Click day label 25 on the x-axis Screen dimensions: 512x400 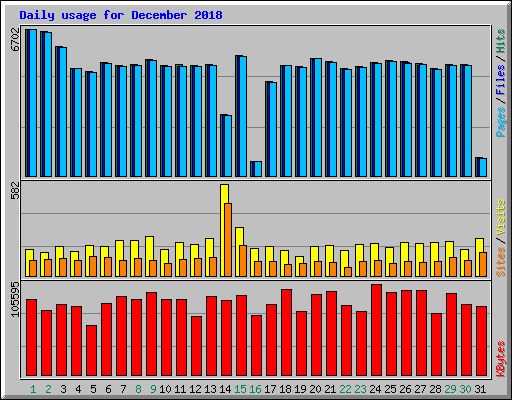(x=390, y=389)
